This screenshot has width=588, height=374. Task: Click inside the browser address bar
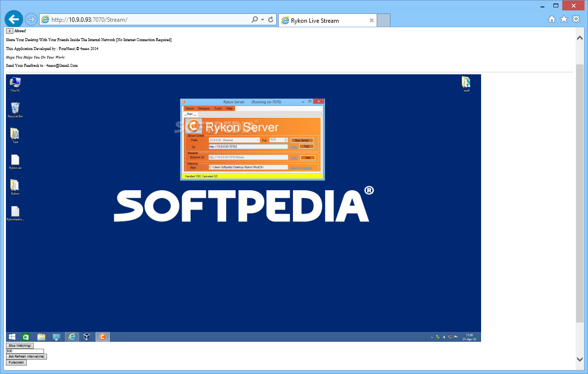tap(150, 19)
